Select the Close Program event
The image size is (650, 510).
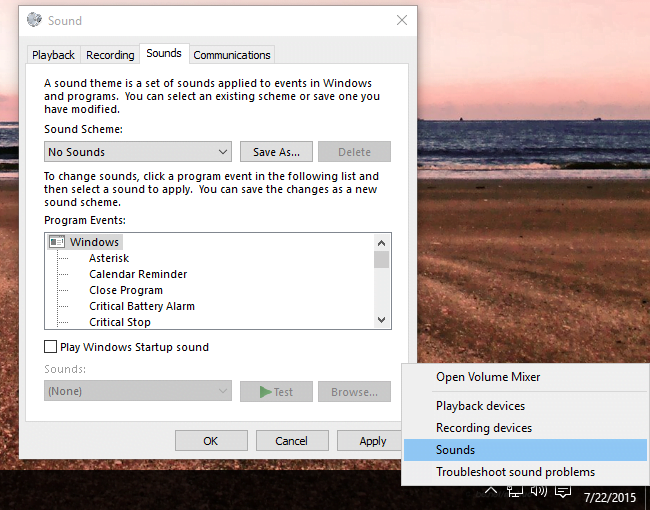point(126,290)
